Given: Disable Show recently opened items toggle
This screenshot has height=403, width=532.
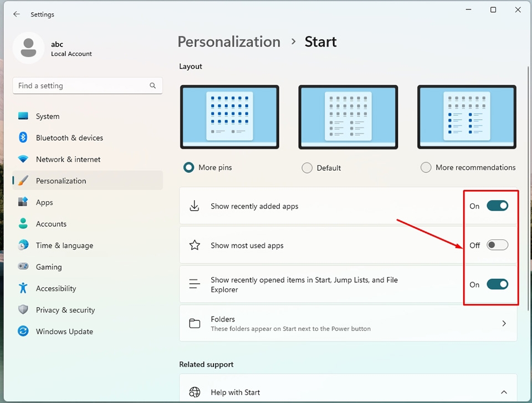Looking at the screenshot, I should [x=498, y=284].
